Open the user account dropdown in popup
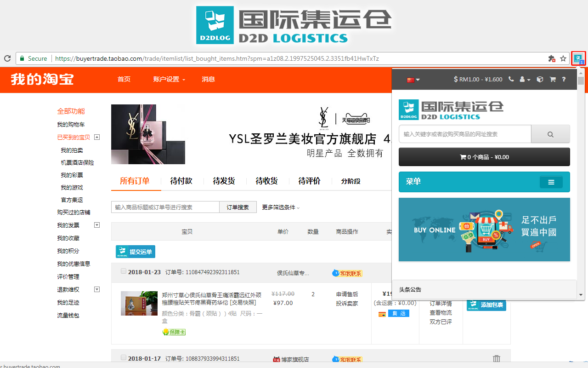Screen dimensions: 588x368 point(525,79)
